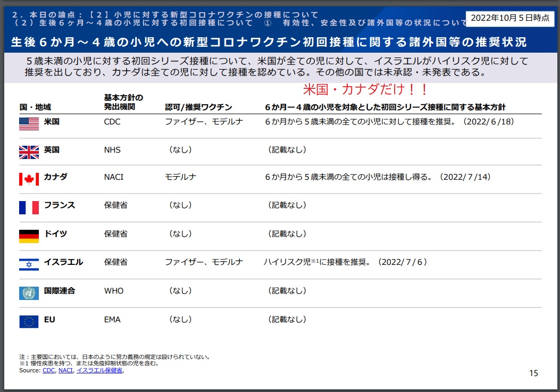Select the 米国 country name
560x392 pixels.
52,121
